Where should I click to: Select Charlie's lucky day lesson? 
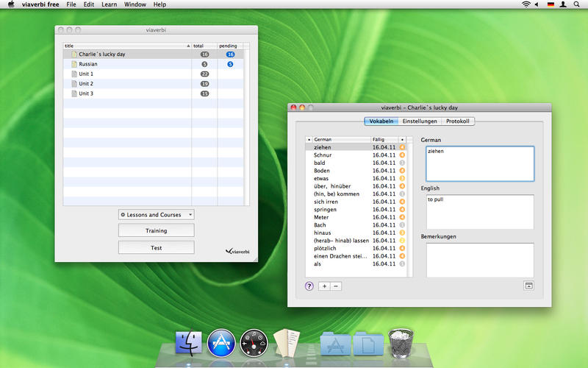point(154,54)
